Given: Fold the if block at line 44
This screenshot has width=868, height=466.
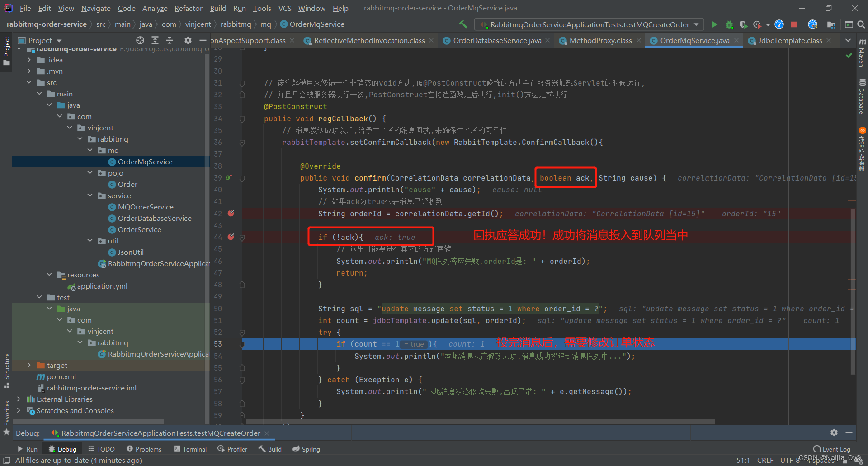Looking at the screenshot, I should [242, 237].
